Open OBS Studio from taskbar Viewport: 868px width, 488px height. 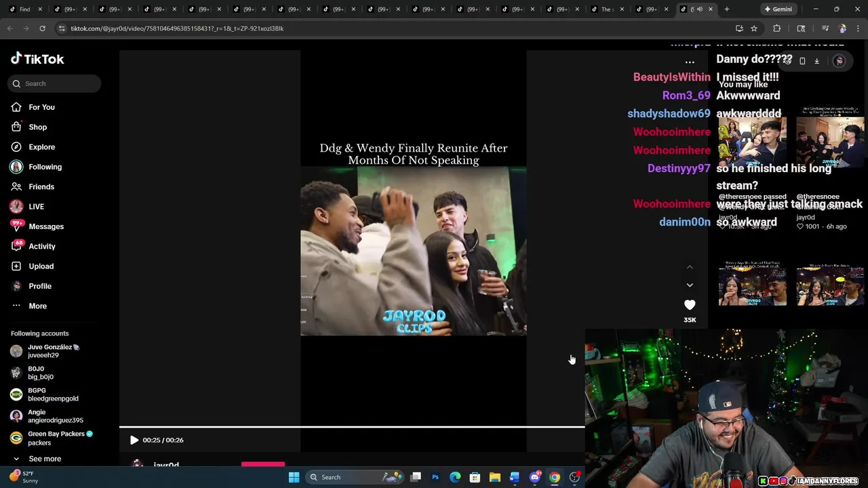pyautogui.click(x=574, y=477)
